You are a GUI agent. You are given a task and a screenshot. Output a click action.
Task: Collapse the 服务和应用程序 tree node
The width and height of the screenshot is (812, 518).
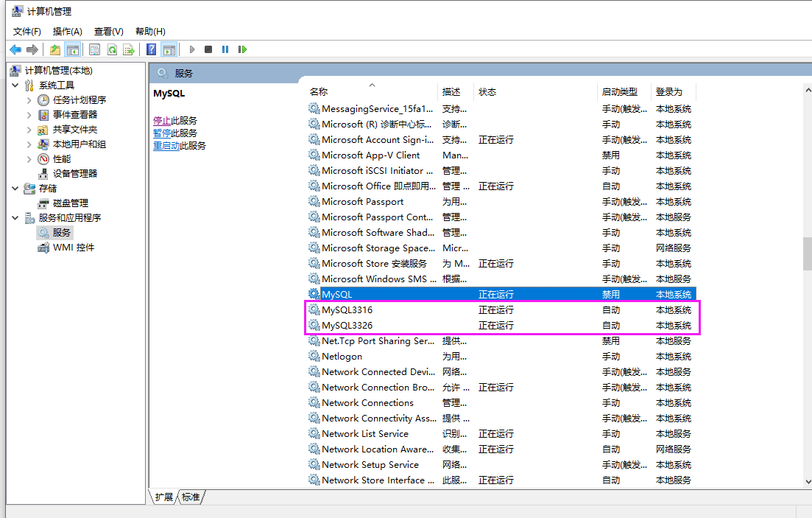15,218
